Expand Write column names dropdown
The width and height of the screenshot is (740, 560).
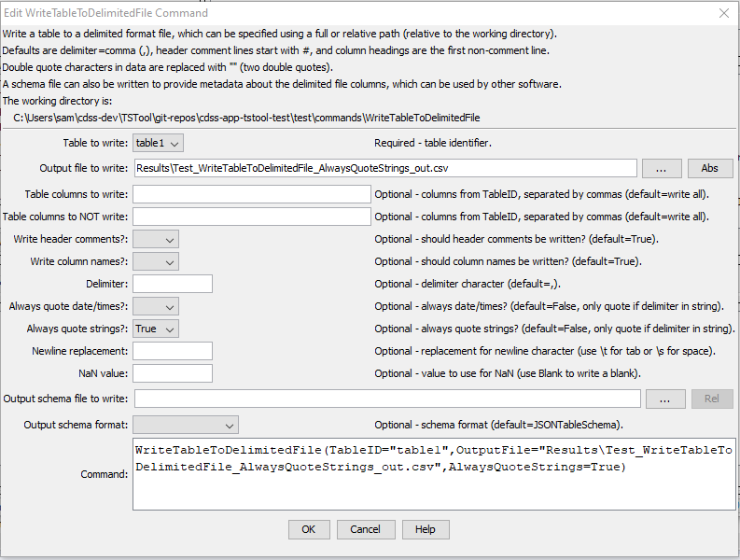coord(155,261)
